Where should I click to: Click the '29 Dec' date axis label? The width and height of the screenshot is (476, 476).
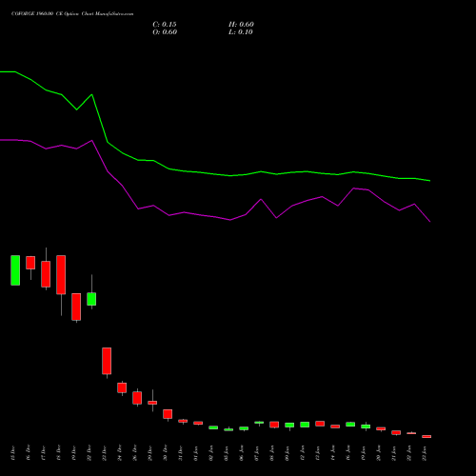tap(149, 453)
